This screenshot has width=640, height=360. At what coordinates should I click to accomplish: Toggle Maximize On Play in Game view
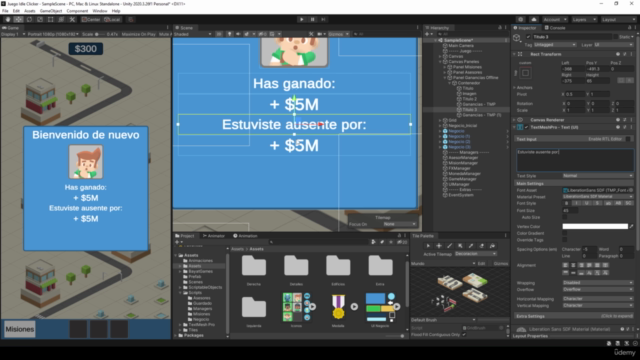[x=139, y=34]
